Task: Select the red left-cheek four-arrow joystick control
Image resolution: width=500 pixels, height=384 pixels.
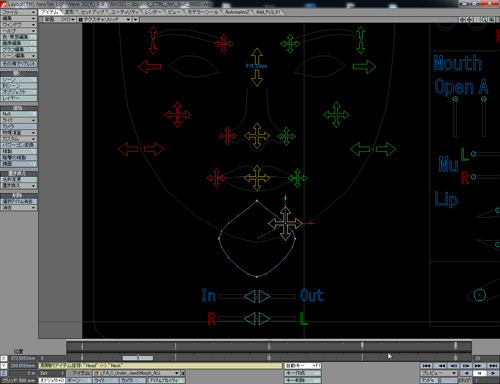Action: 177,115
